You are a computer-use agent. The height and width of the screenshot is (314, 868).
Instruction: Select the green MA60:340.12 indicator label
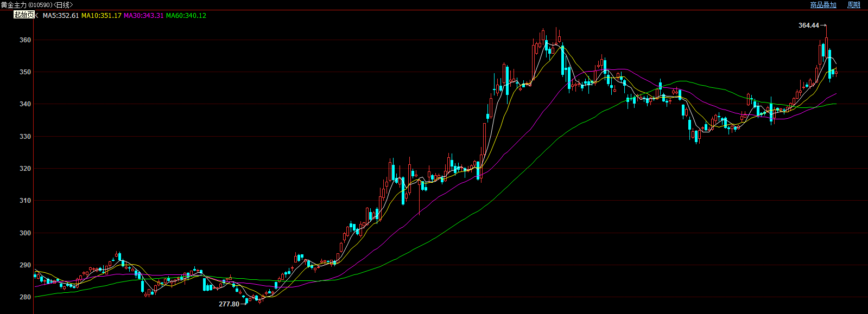[x=186, y=16]
